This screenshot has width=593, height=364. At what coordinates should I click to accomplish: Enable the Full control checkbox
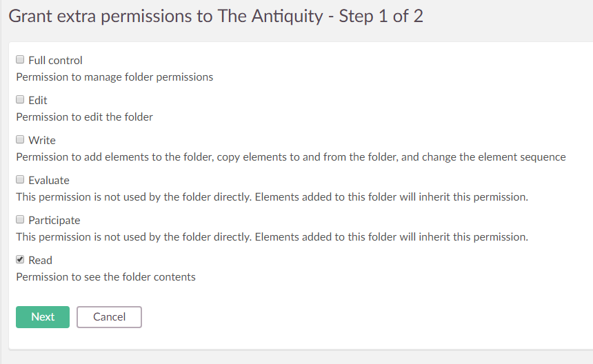coord(20,60)
